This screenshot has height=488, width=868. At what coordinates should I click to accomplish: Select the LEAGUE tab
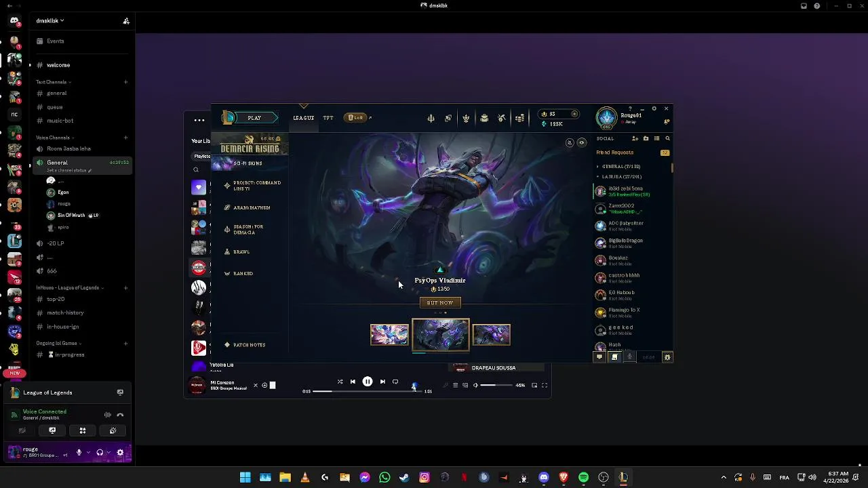pos(303,118)
